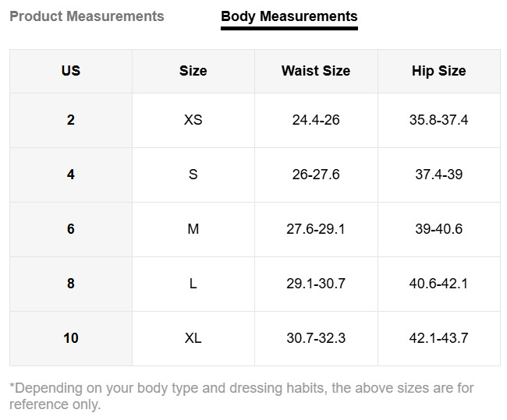Select the XL size cell

(193, 338)
